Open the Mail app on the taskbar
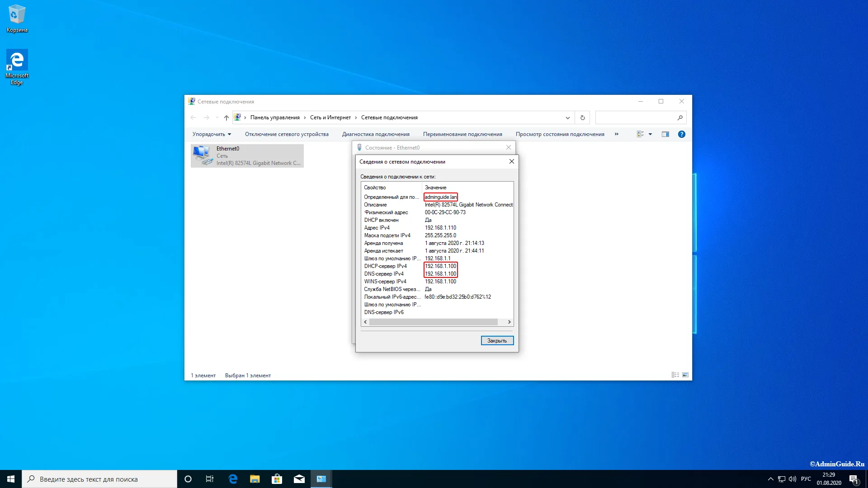The width and height of the screenshot is (868, 488). pyautogui.click(x=299, y=479)
